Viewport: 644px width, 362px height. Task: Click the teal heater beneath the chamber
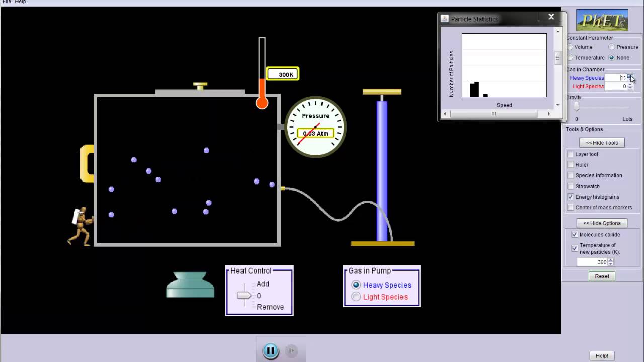(x=190, y=285)
